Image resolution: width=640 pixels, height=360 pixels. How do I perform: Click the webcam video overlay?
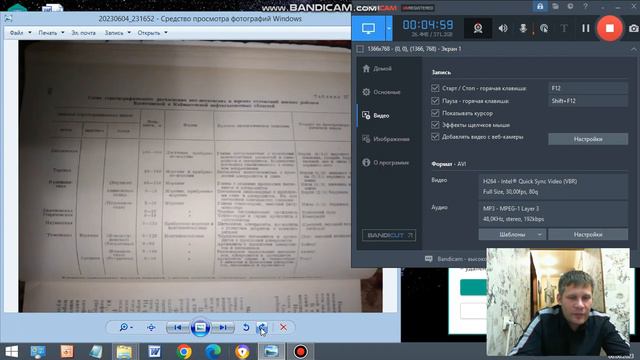point(558,302)
